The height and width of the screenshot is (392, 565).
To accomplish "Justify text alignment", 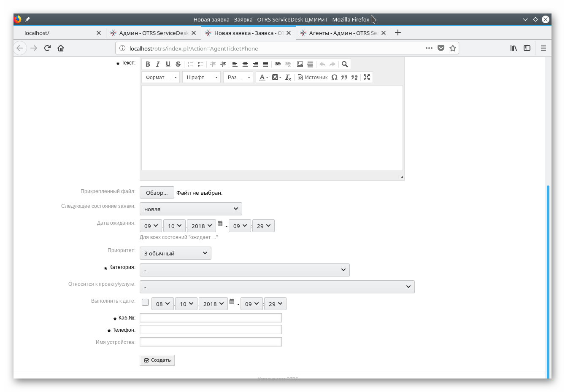I will pyautogui.click(x=265, y=64).
